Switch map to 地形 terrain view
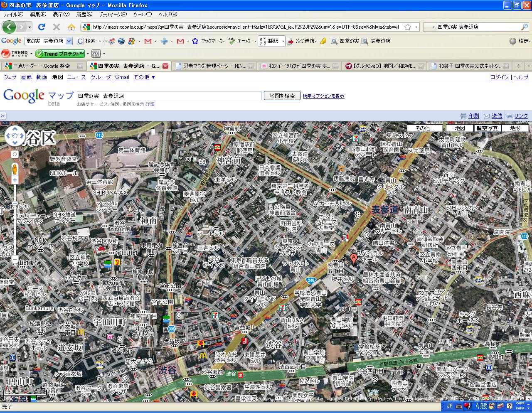The image size is (532, 413). click(515, 128)
